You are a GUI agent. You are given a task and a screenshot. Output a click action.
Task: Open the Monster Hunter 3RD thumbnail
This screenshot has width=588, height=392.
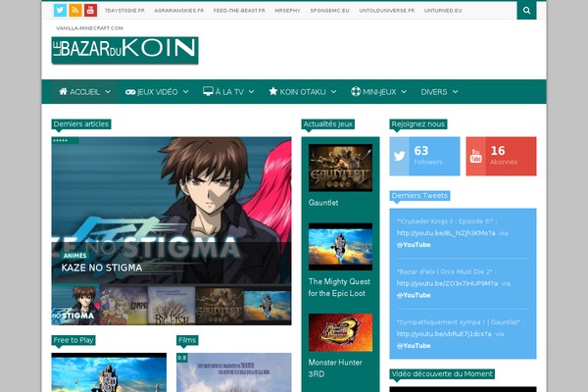(x=340, y=332)
